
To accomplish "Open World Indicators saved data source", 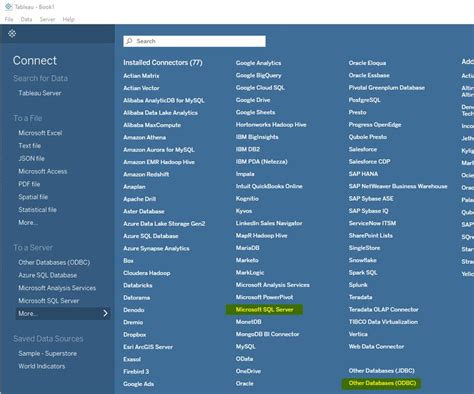I will 42,366.
